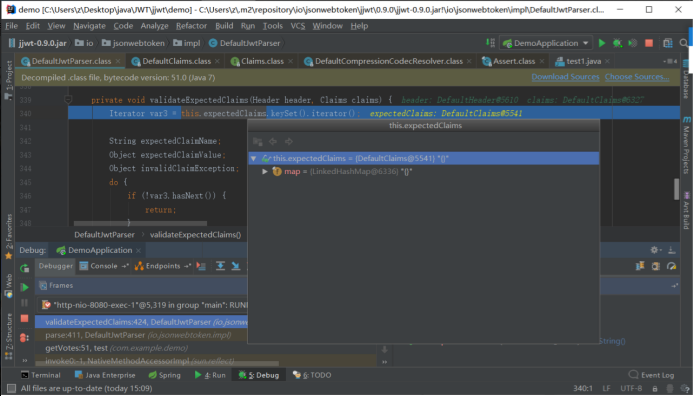This screenshot has width=693, height=396.
Task: Open the Terminal tool window
Action: click(41, 375)
